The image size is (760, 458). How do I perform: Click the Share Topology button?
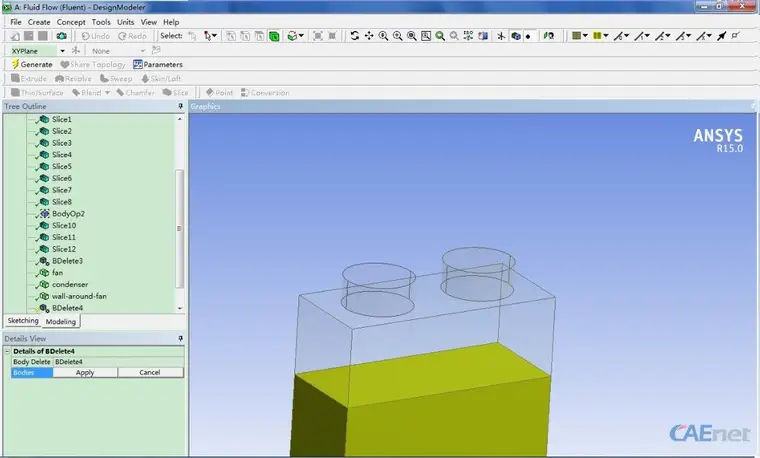tap(93, 64)
